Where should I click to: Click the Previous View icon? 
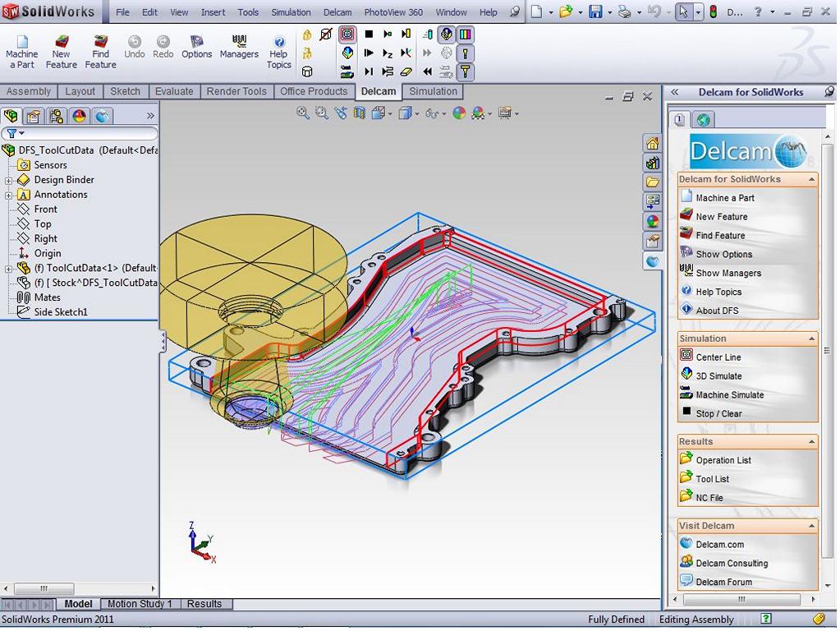coord(341,113)
